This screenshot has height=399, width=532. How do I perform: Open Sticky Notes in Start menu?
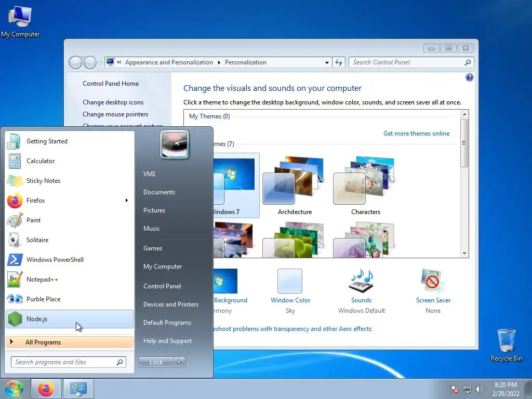tap(70, 180)
